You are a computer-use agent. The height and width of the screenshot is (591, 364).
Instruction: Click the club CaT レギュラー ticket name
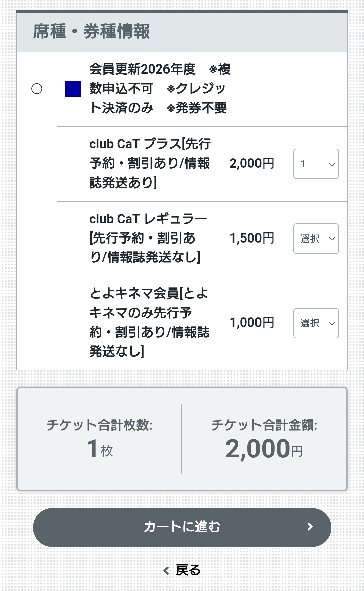click(x=148, y=238)
